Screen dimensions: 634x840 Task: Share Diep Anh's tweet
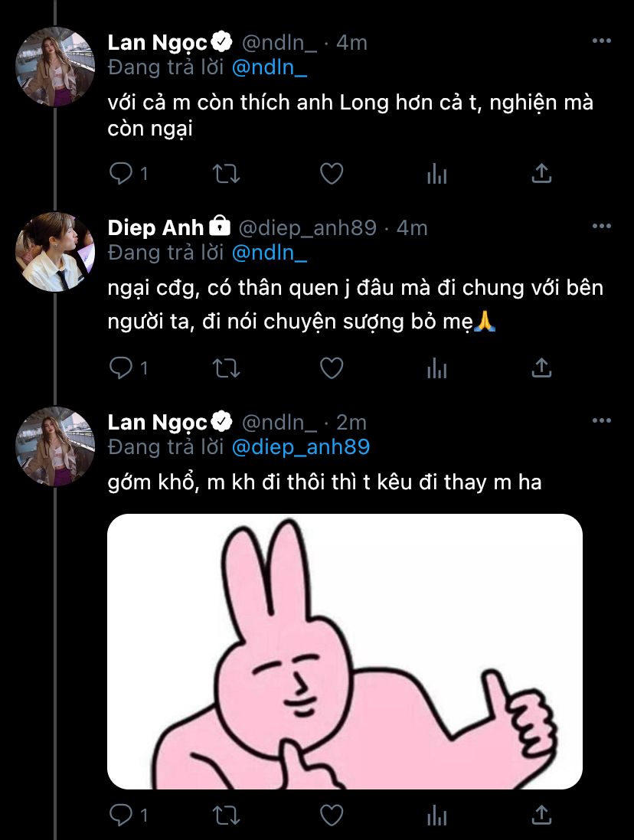[541, 368]
